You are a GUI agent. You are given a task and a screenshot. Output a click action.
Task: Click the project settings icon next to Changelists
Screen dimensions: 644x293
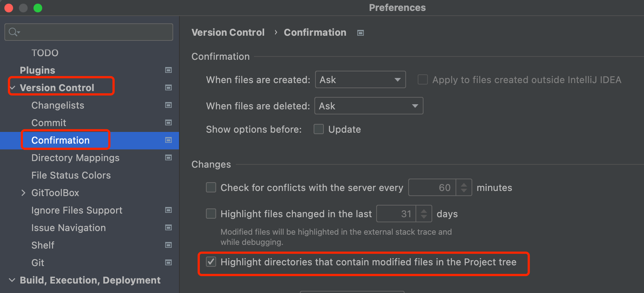point(168,105)
